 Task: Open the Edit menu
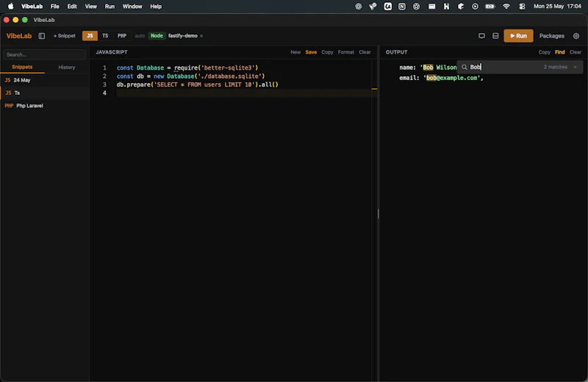point(72,7)
